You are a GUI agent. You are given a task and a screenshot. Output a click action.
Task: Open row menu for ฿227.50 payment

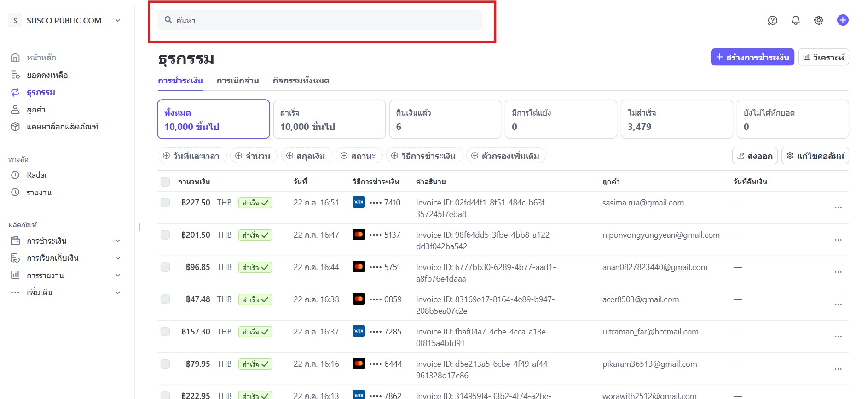point(838,208)
